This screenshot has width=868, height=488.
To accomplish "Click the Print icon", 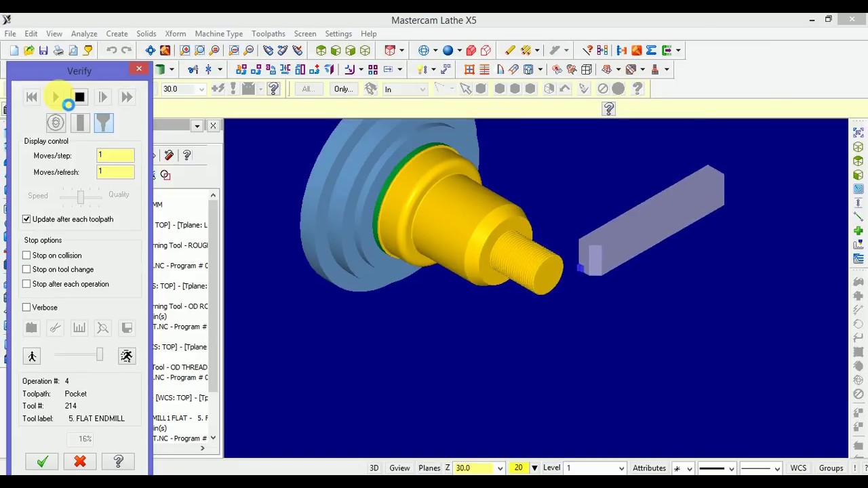I will pos(58,50).
